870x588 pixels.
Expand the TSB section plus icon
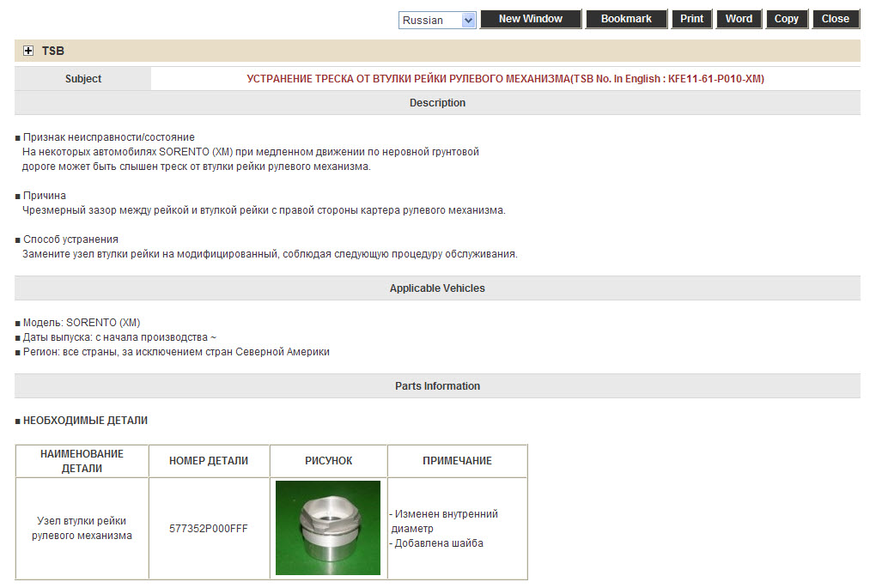click(28, 52)
